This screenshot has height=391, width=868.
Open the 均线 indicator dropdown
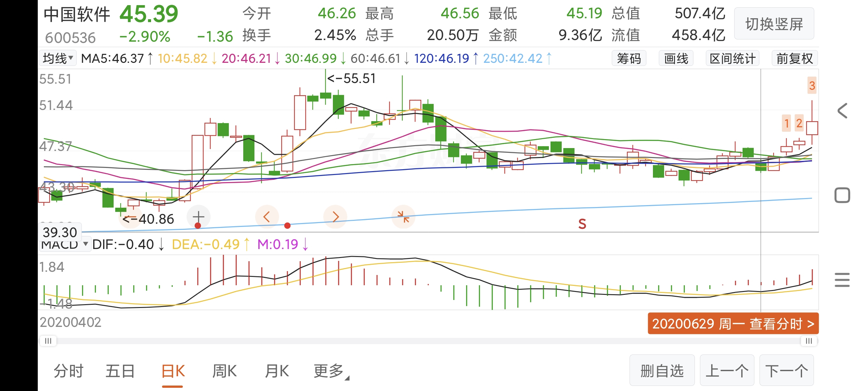coord(58,58)
